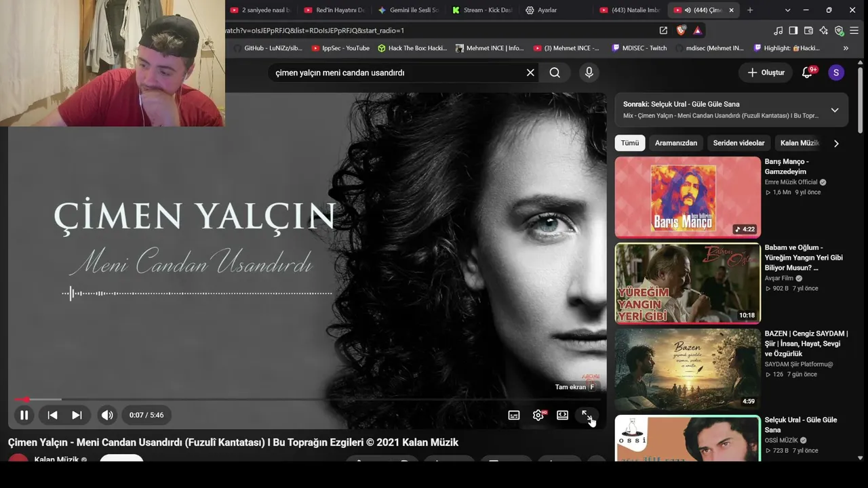Pause the playing video
The height and width of the screenshot is (488, 868).
coord(24,415)
